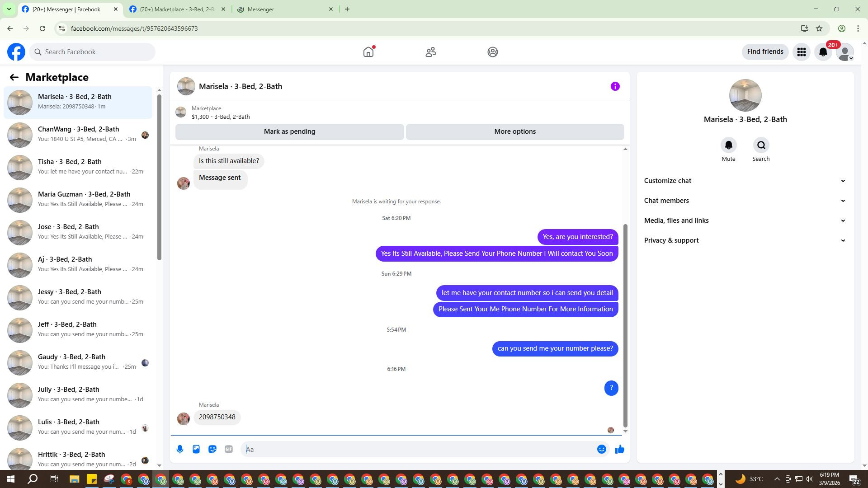
Task: Open the ChanWang conversation in list
Action: [x=78, y=134]
